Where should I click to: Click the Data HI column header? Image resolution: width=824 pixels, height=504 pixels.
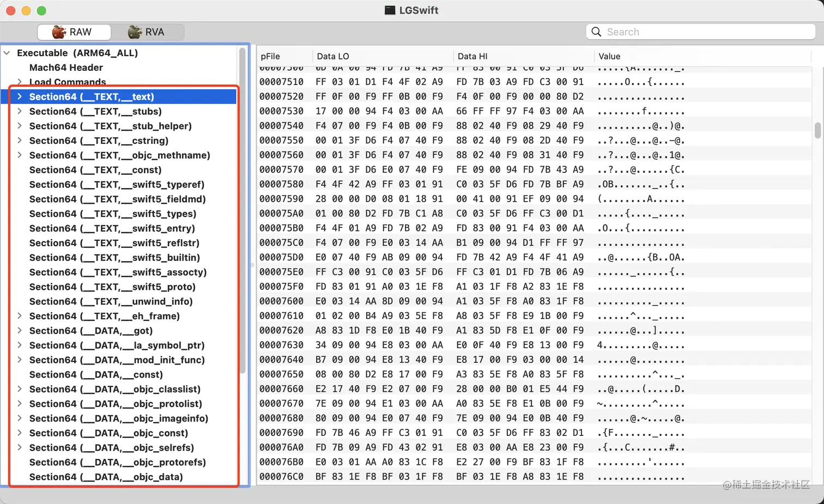pos(523,56)
